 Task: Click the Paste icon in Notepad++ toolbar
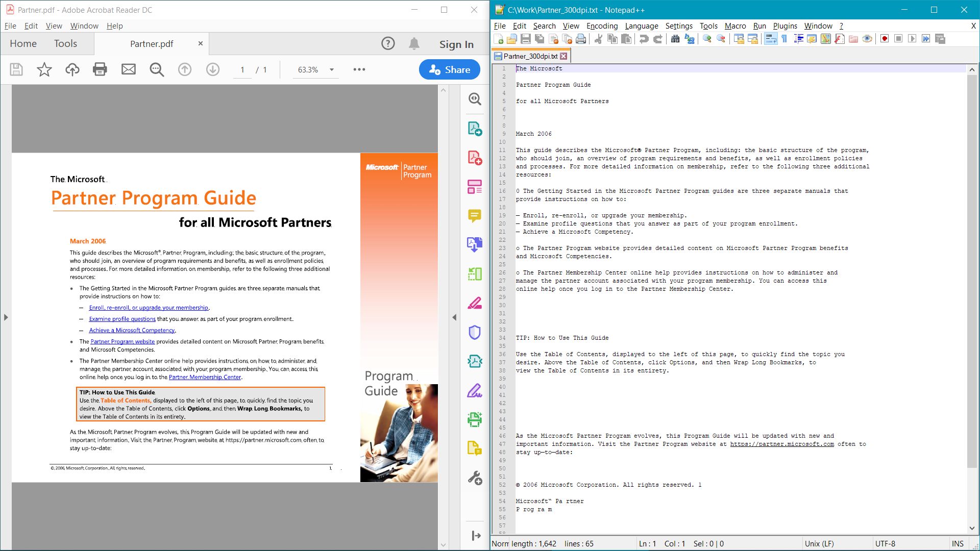click(x=626, y=39)
